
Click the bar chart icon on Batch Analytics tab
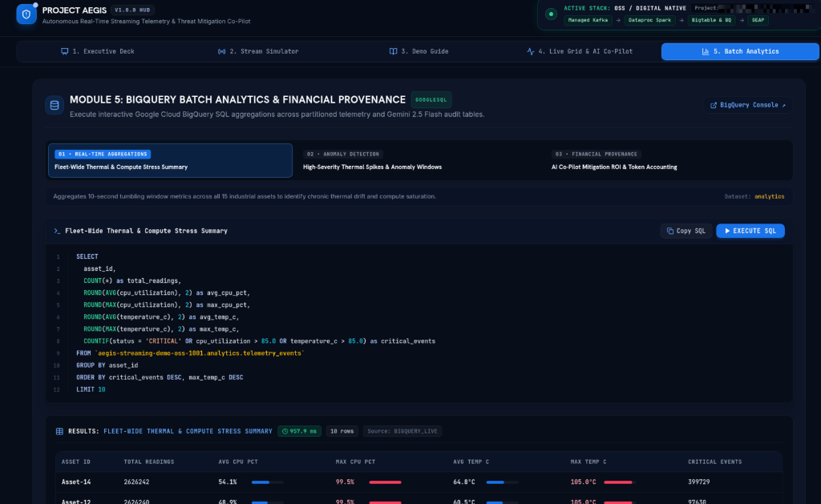[x=706, y=51]
